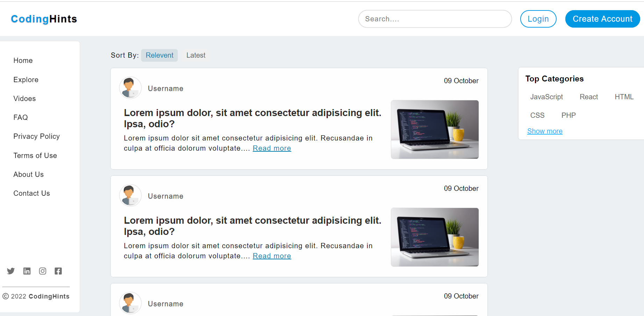Open the Explore sidebar menu item
The image size is (644, 316).
coord(26,80)
